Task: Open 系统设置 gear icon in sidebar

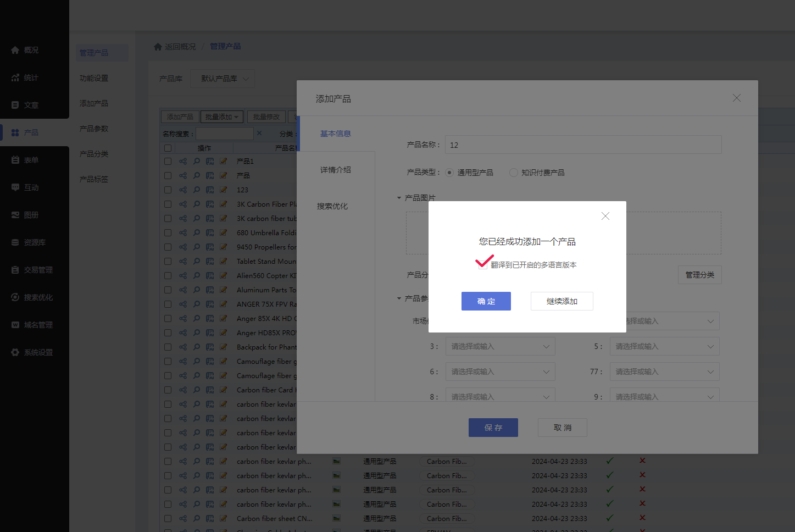Action: pyautogui.click(x=15, y=352)
